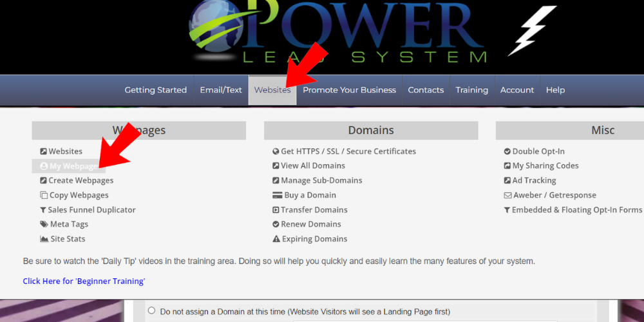Open Transfer Domains link
Image resolution: width=644 pixels, height=322 pixels.
(x=314, y=210)
